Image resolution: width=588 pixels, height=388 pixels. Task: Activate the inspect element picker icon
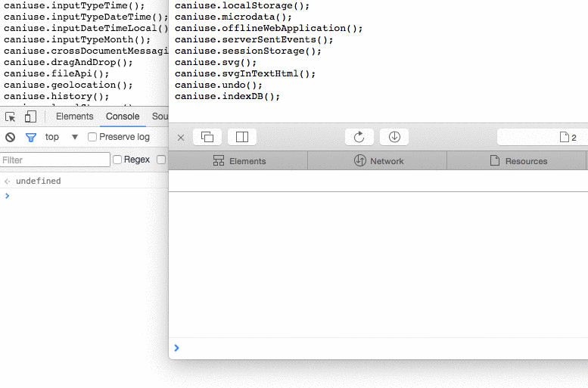point(11,116)
